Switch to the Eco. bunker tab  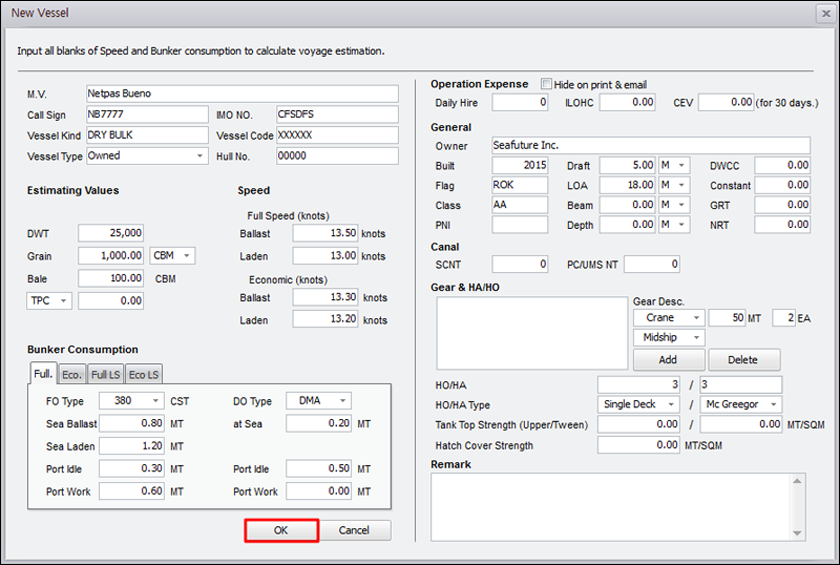[x=71, y=374]
